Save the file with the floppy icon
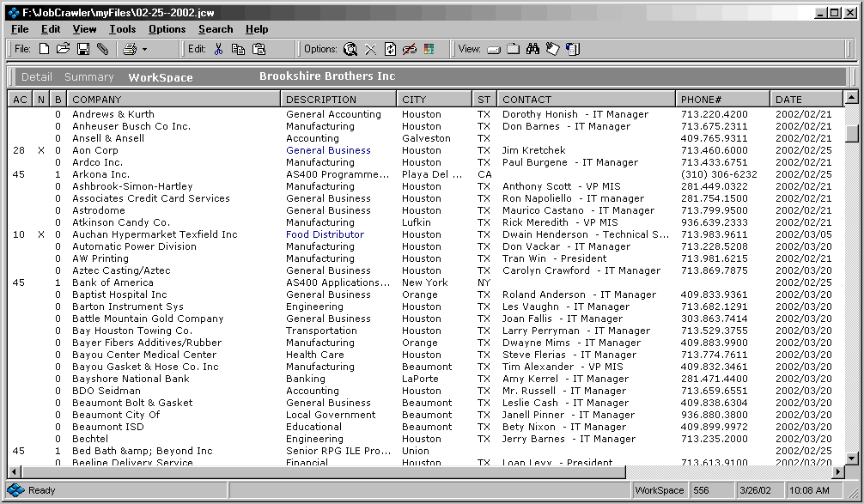864x504 pixels. pos(83,49)
